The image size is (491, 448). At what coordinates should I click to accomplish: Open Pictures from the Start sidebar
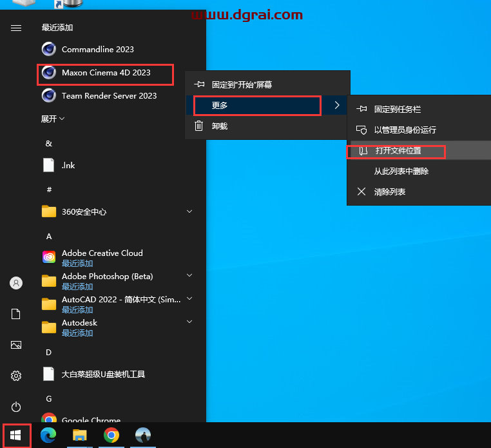[x=16, y=345]
